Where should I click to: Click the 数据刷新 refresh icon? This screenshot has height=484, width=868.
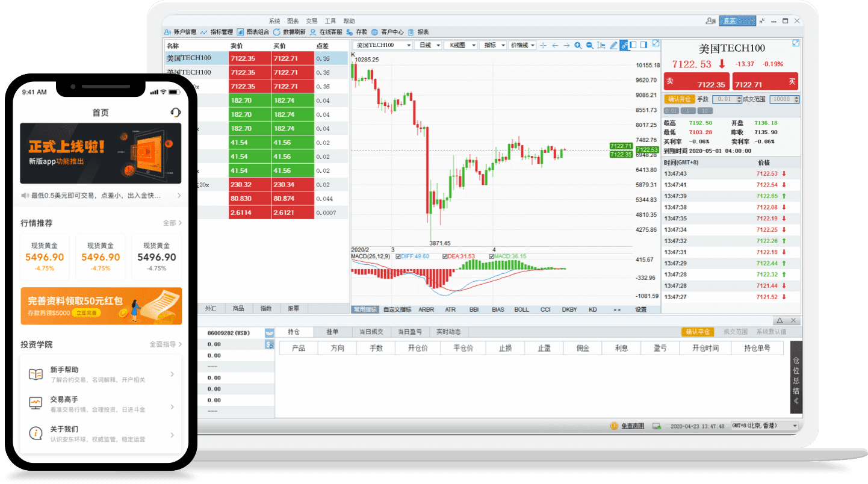point(277,32)
